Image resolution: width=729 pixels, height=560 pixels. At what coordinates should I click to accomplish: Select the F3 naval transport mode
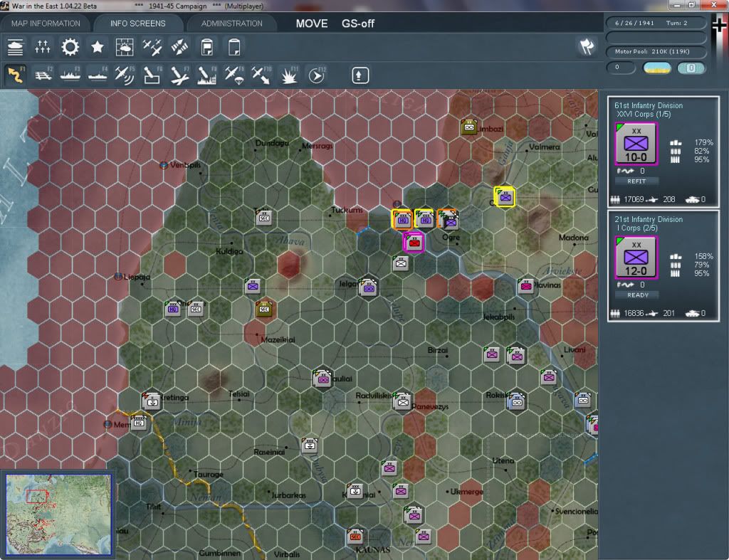(x=70, y=75)
